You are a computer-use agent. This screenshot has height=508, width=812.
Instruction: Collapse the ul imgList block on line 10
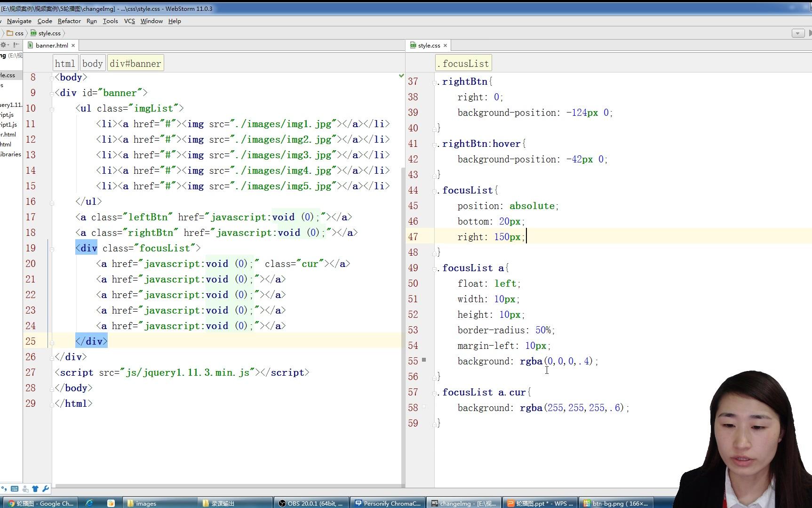[51, 109]
